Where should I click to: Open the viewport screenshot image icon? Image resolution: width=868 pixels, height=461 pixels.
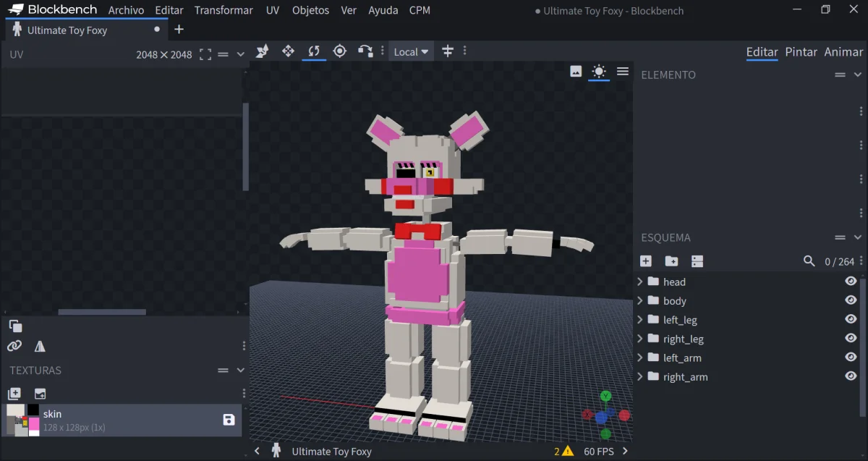pyautogui.click(x=576, y=71)
